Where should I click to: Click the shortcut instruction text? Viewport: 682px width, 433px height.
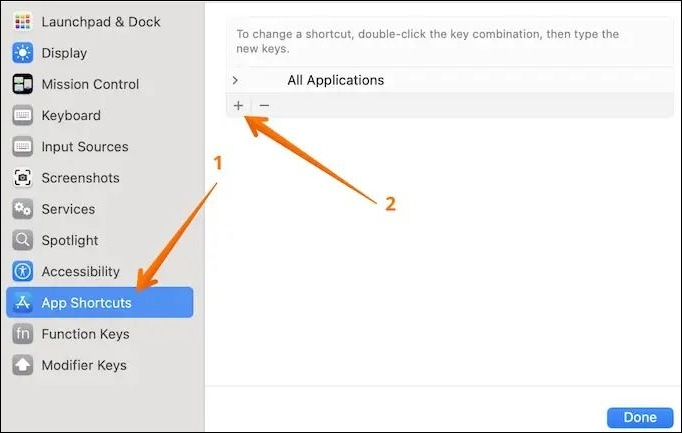(x=427, y=41)
